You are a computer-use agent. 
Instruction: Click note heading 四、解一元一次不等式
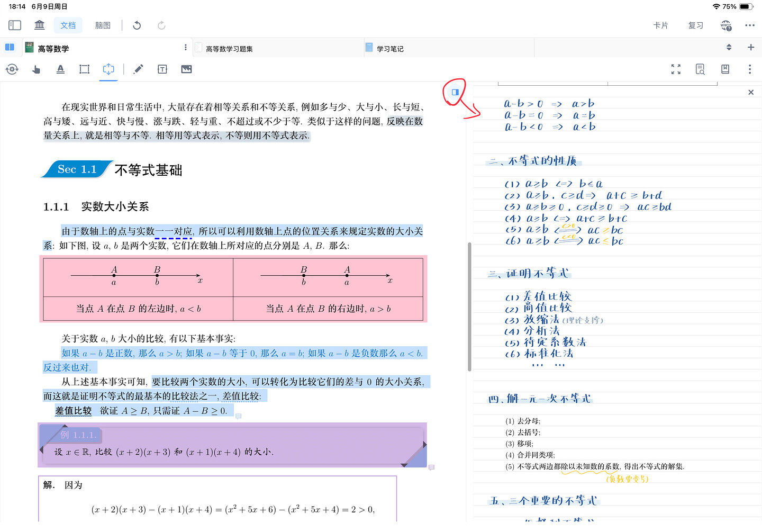click(539, 399)
